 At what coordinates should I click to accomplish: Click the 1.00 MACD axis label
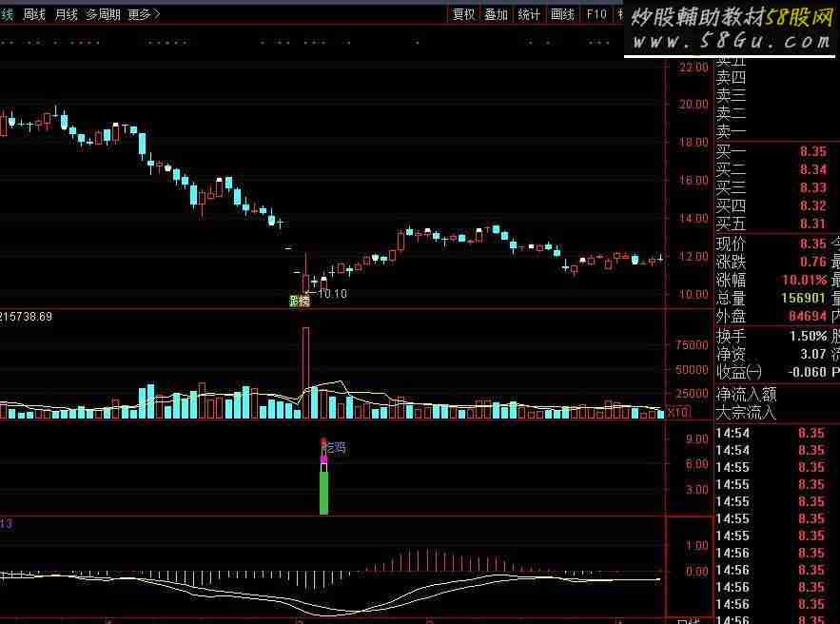pos(697,545)
